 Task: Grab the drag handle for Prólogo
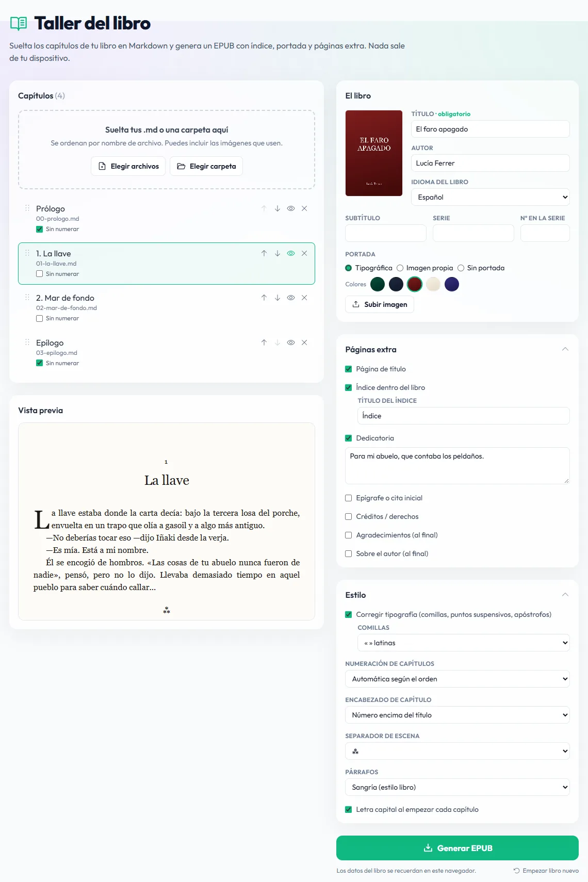point(27,208)
